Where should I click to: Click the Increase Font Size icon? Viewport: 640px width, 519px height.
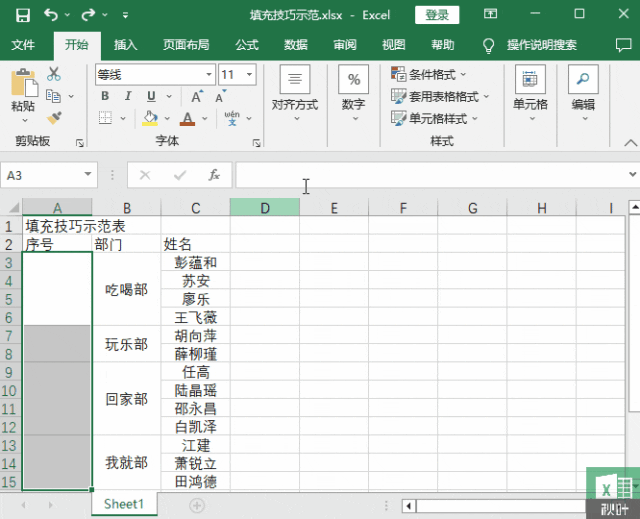click(x=197, y=97)
